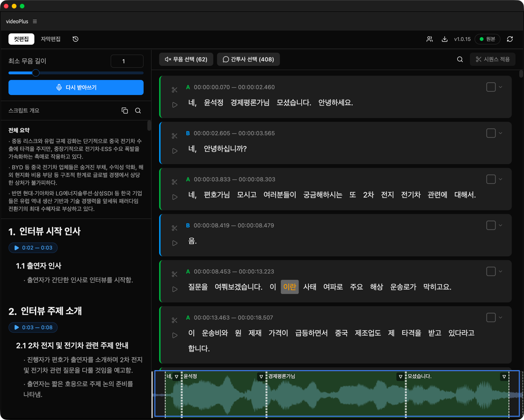Click 무음 선택 (62) button
The image size is (524, 420).
(186, 59)
